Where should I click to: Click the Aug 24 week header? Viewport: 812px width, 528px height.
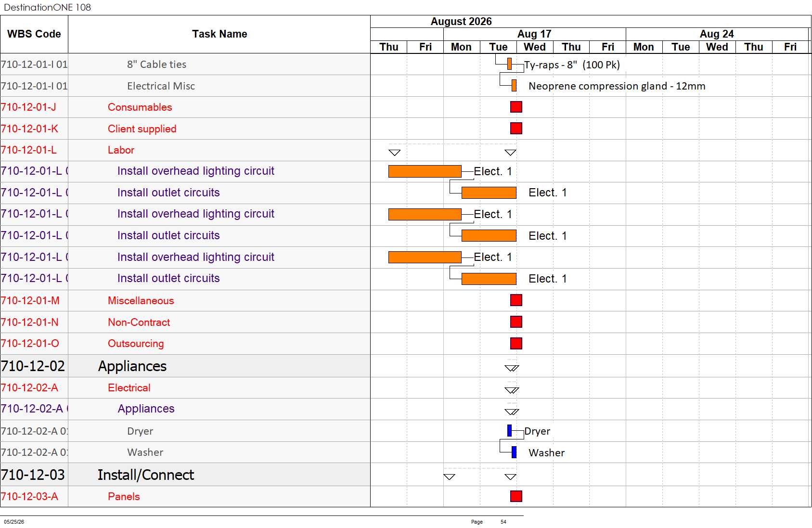pyautogui.click(x=717, y=34)
